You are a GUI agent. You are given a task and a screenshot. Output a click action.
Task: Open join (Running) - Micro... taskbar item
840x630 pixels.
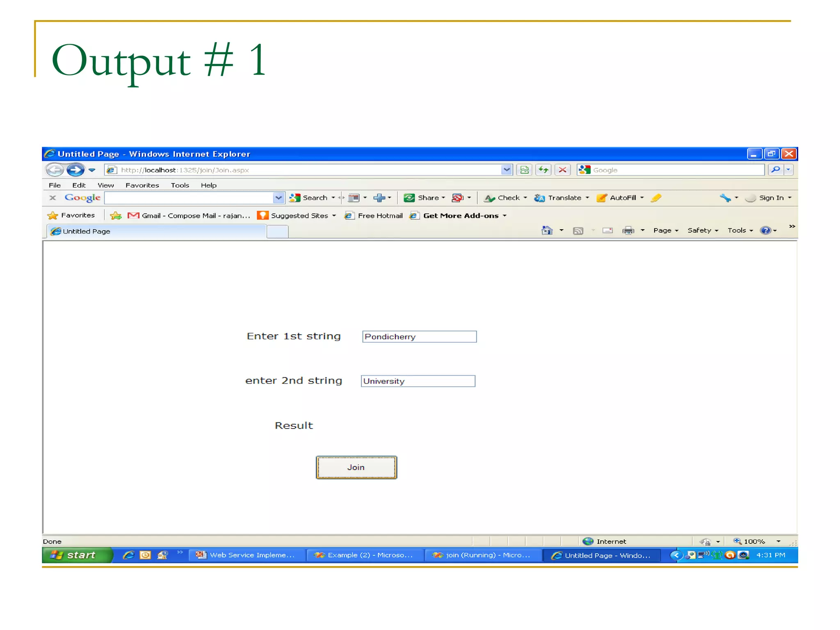click(x=483, y=555)
